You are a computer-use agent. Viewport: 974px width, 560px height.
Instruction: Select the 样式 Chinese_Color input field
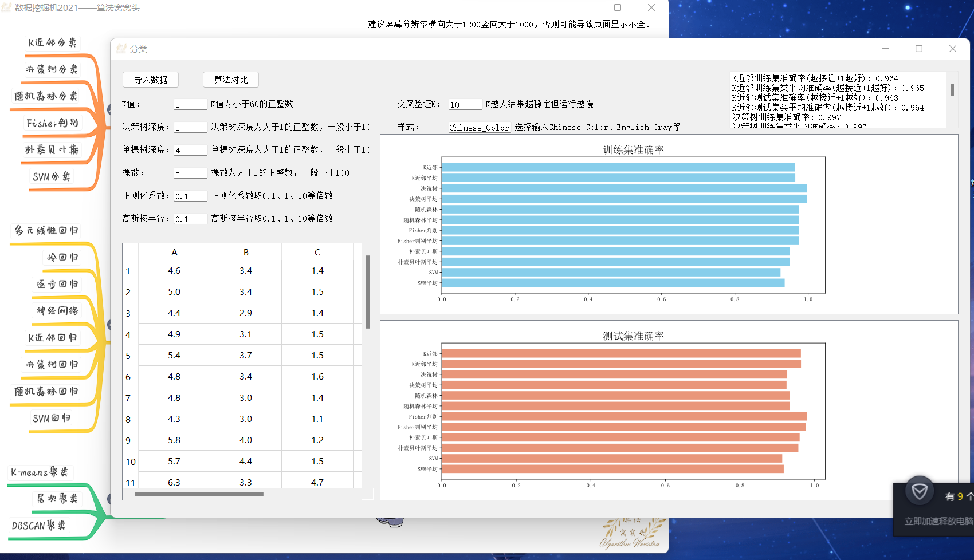pos(480,127)
